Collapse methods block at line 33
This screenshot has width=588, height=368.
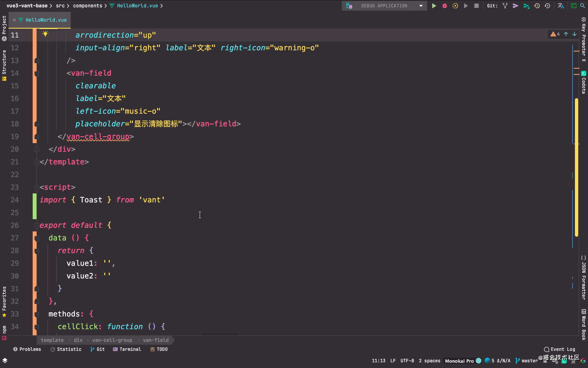click(x=37, y=314)
